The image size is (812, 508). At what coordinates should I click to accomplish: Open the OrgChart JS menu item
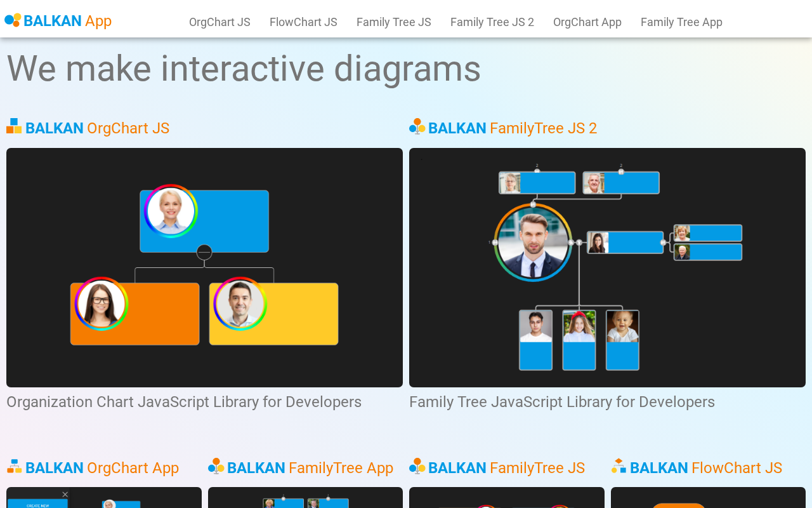point(219,22)
